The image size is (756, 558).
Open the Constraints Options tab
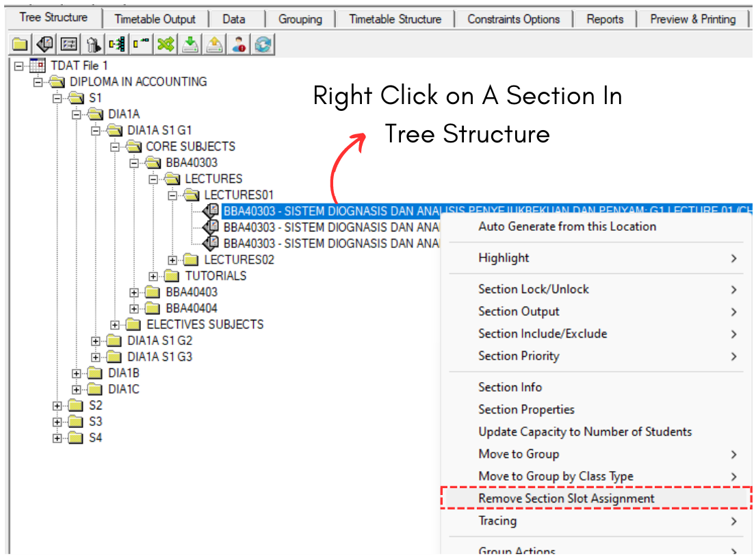(x=513, y=19)
